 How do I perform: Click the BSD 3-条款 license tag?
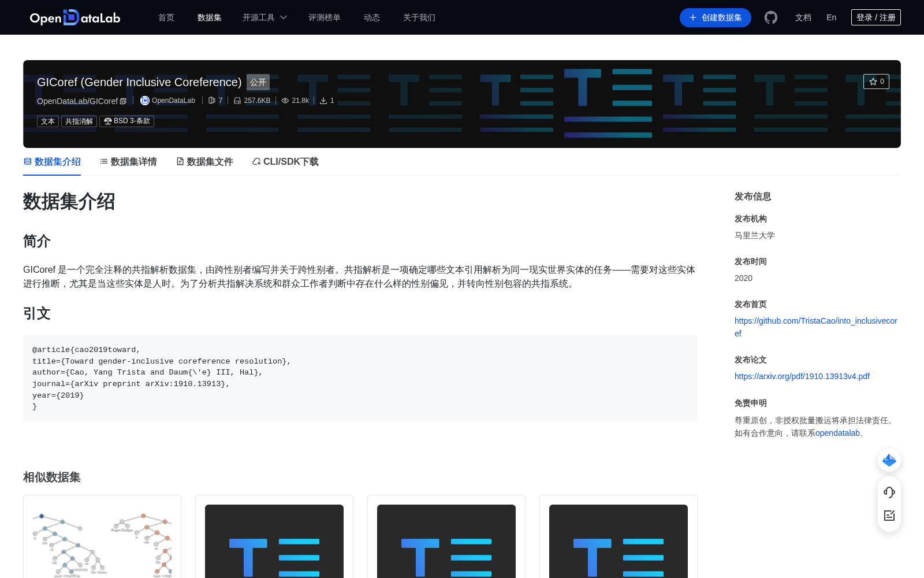pyautogui.click(x=126, y=121)
